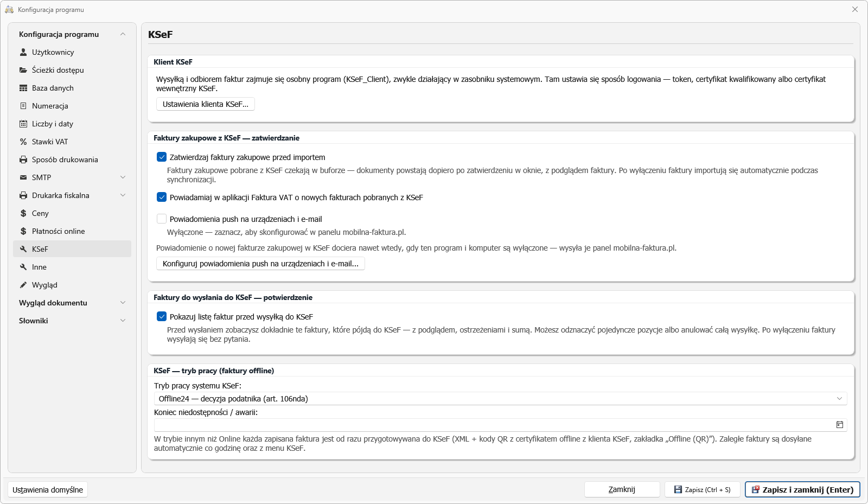Expand the Drukarka fiskalna submenu chevron

[x=123, y=195]
